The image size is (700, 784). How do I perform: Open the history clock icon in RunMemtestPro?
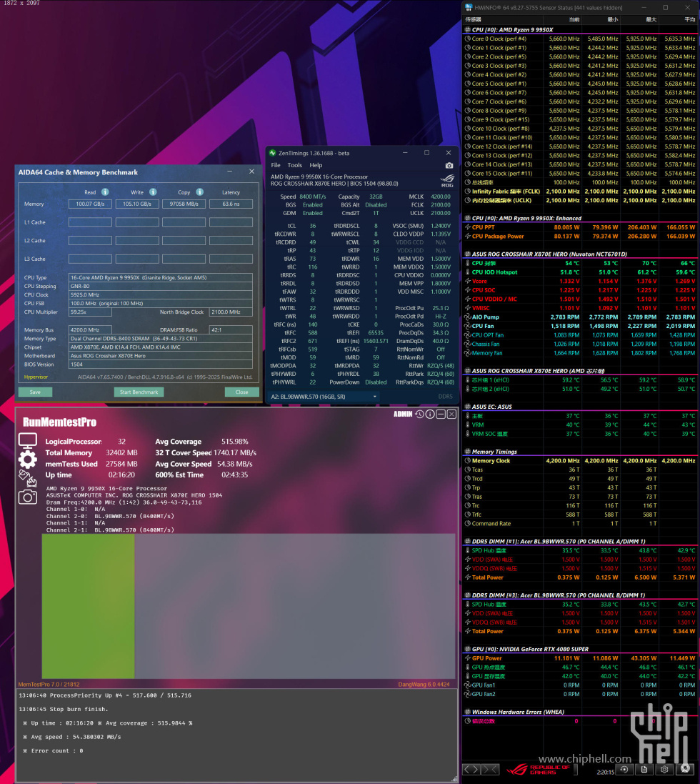click(419, 414)
